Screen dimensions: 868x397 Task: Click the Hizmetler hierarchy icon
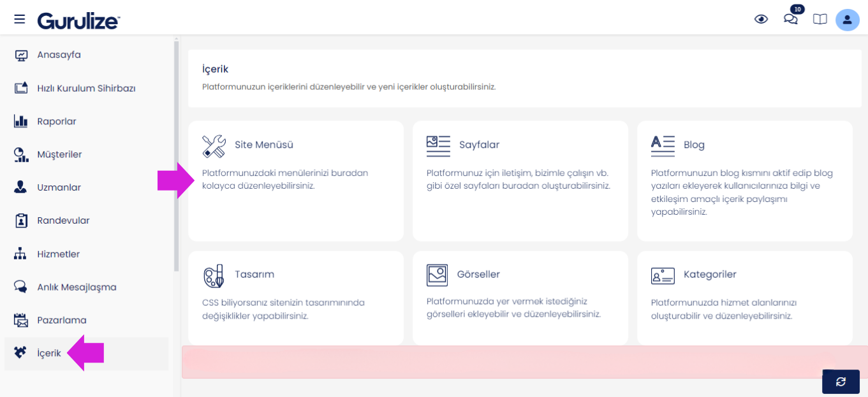pos(21,254)
